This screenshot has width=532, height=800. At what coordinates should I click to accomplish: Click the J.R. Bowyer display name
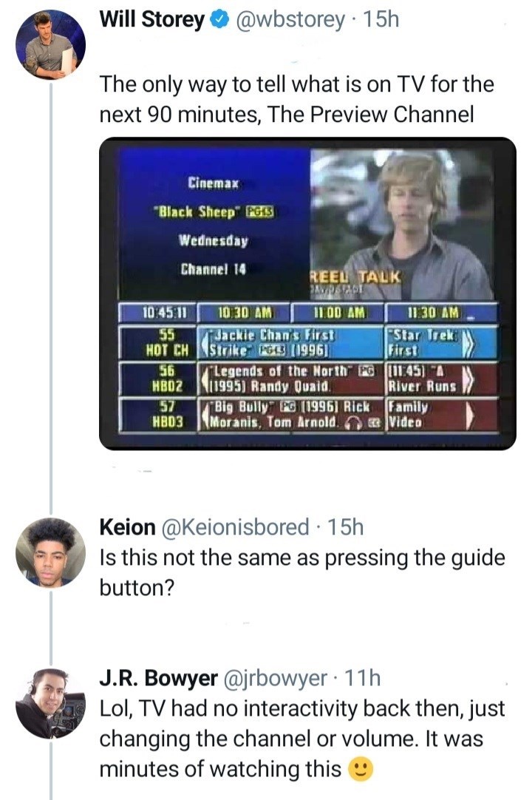[158, 678]
